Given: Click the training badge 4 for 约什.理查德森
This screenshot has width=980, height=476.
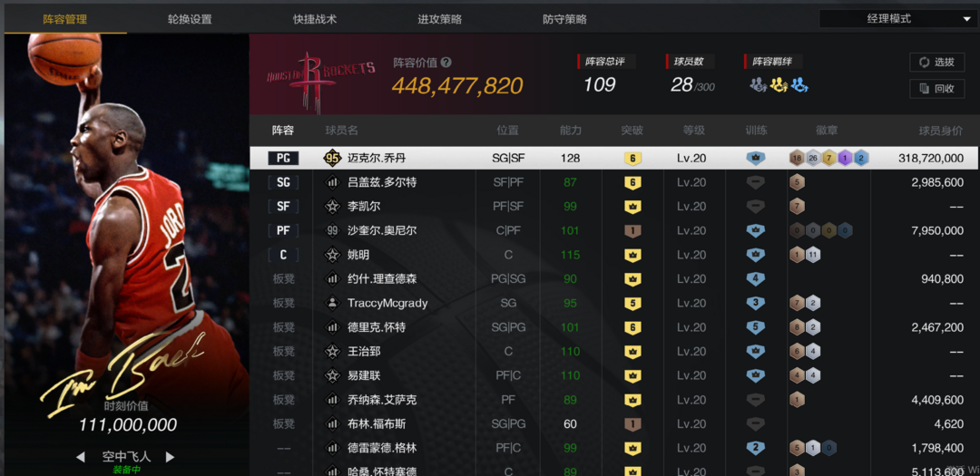Looking at the screenshot, I should pos(755,278).
